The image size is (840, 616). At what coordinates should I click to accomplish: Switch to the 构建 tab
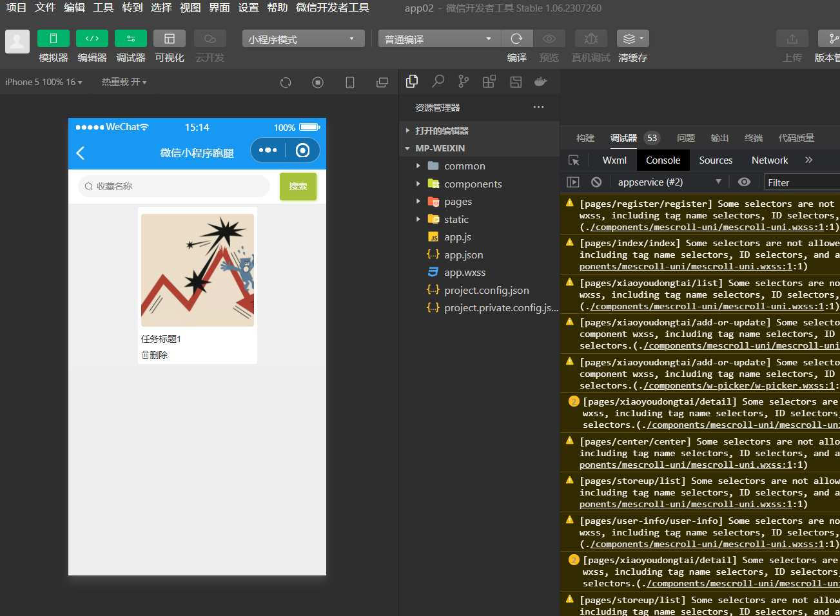pyautogui.click(x=585, y=138)
